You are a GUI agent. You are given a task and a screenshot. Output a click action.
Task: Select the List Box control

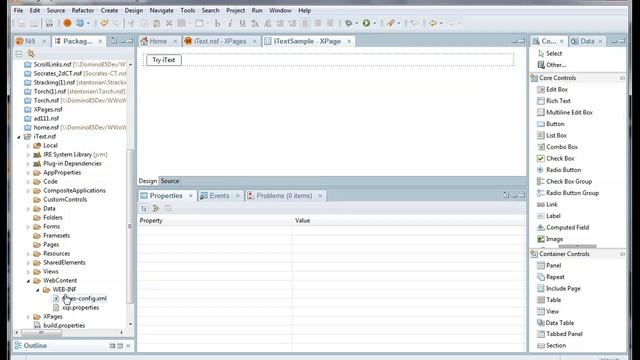(552, 135)
